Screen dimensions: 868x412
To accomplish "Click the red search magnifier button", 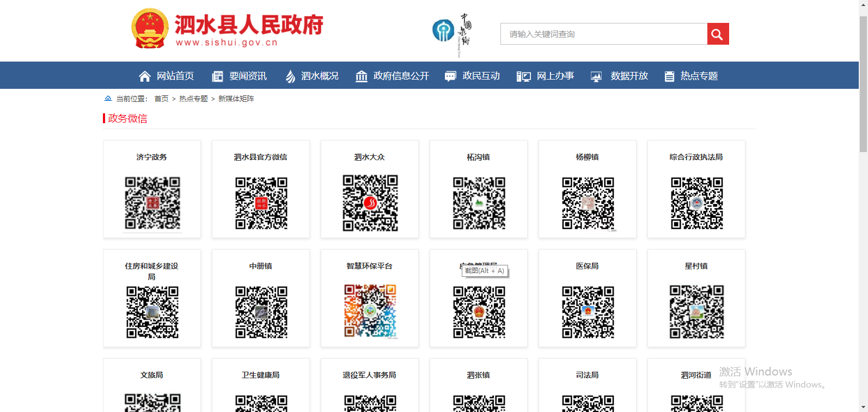I will 718,34.
